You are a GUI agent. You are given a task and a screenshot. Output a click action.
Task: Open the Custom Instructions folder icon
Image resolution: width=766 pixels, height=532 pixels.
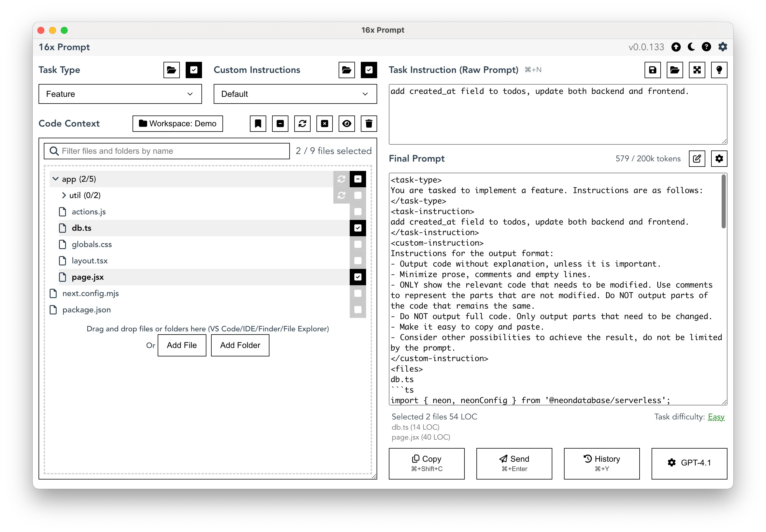click(347, 70)
